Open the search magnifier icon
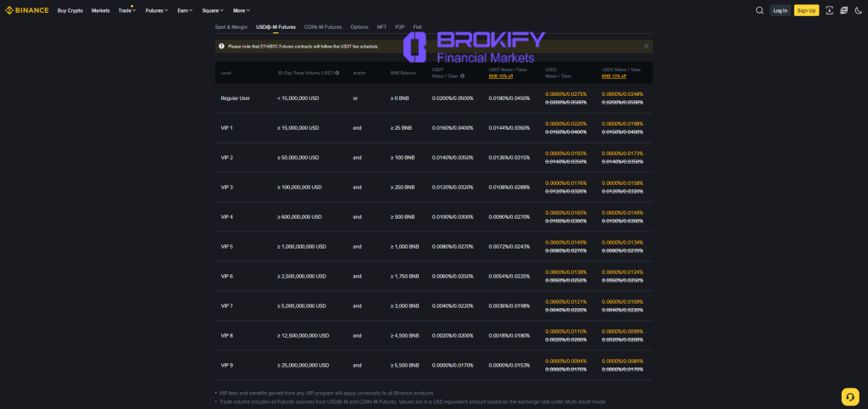This screenshot has width=868, height=409. pos(759,10)
